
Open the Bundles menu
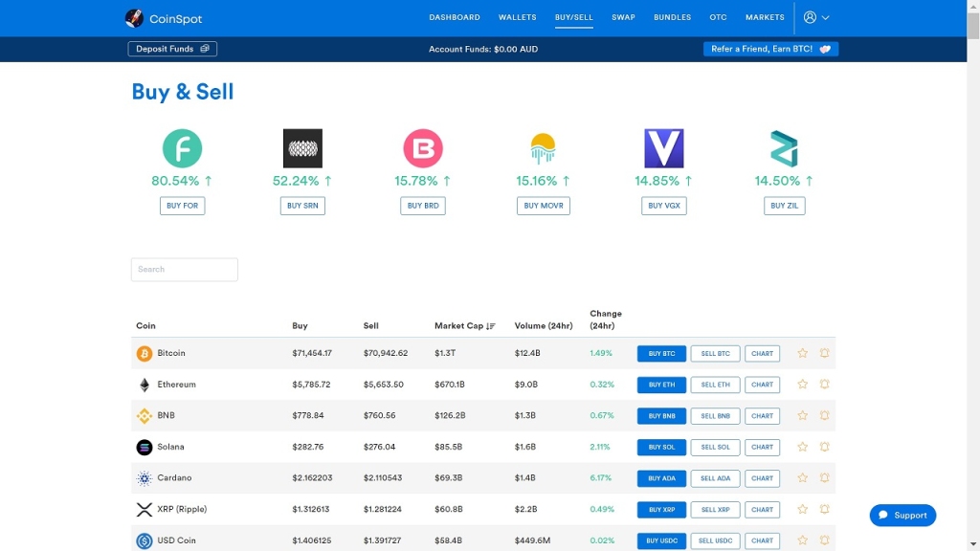pos(673,17)
